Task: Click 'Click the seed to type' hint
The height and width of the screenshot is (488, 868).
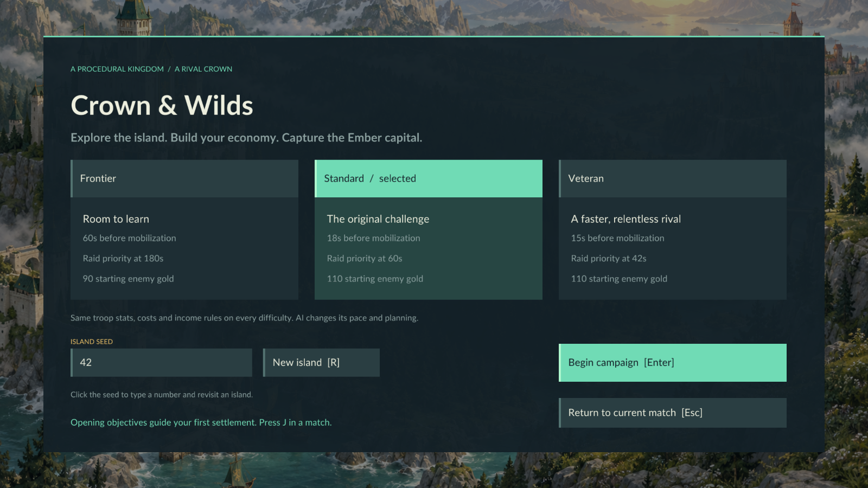Action: (x=162, y=395)
